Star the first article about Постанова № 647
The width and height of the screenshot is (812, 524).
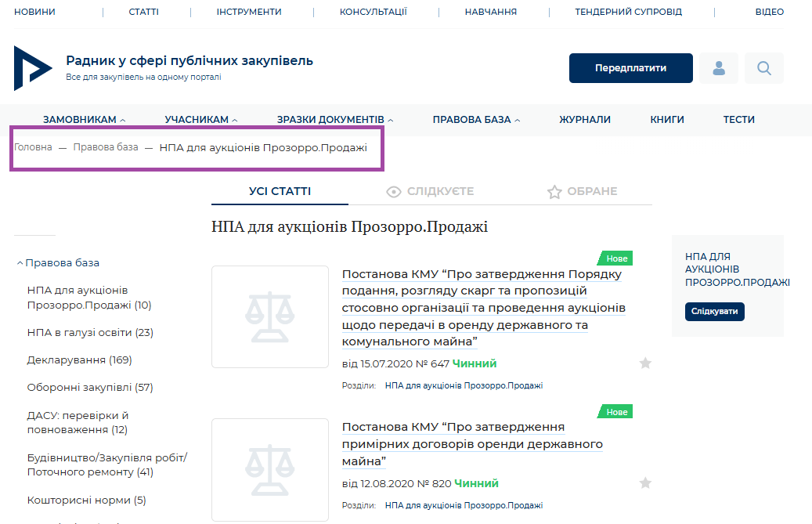tap(645, 363)
